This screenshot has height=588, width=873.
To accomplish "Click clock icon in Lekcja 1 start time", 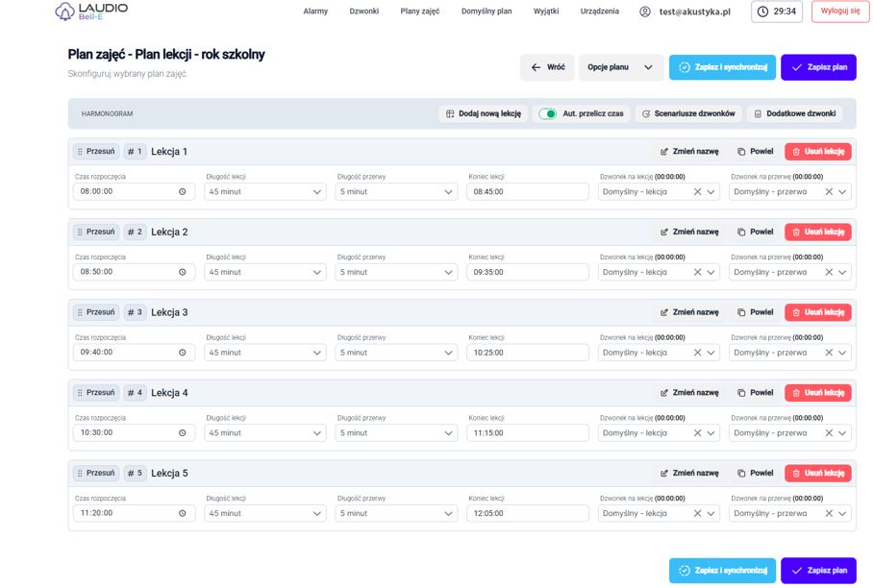I will (183, 191).
